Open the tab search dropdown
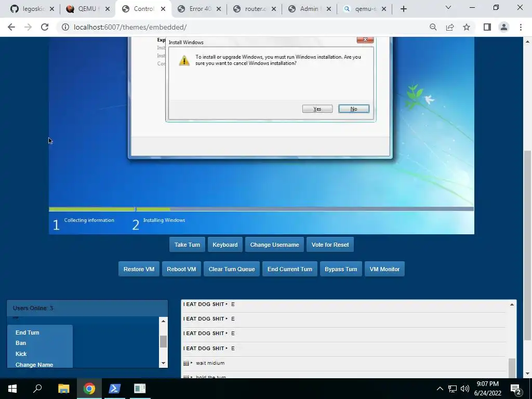 (x=448, y=7)
